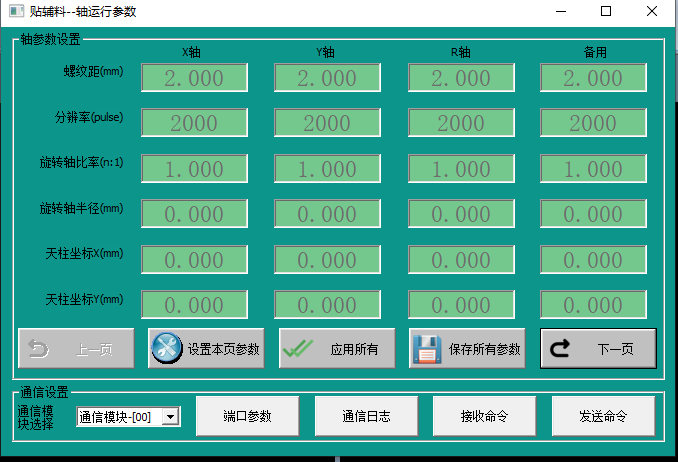
Task: Maximize the 轴运行参数 window
Action: (605, 12)
